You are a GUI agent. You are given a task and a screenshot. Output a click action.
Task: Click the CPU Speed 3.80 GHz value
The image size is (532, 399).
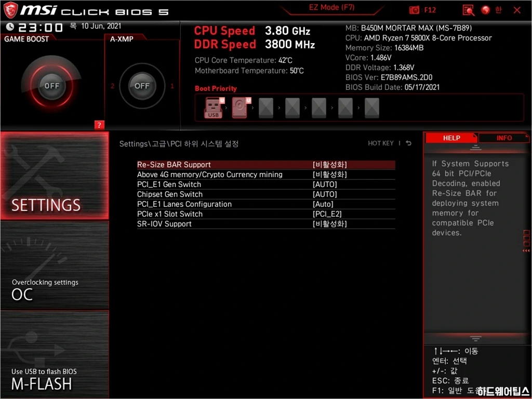(287, 31)
